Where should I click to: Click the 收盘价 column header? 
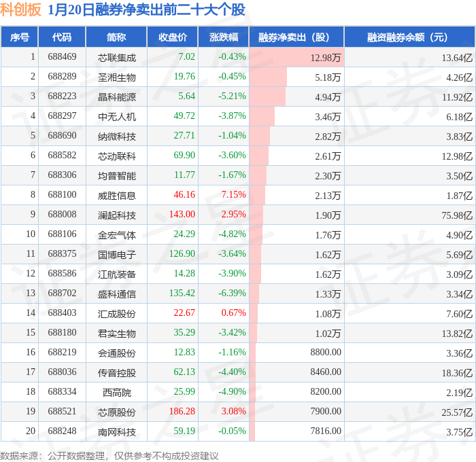[x=173, y=37]
